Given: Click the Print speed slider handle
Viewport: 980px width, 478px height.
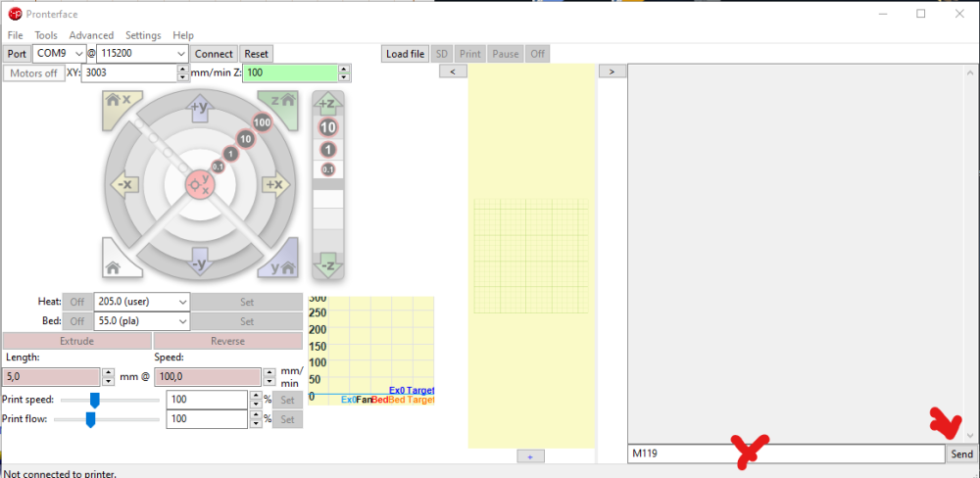Looking at the screenshot, I should pyautogui.click(x=95, y=400).
